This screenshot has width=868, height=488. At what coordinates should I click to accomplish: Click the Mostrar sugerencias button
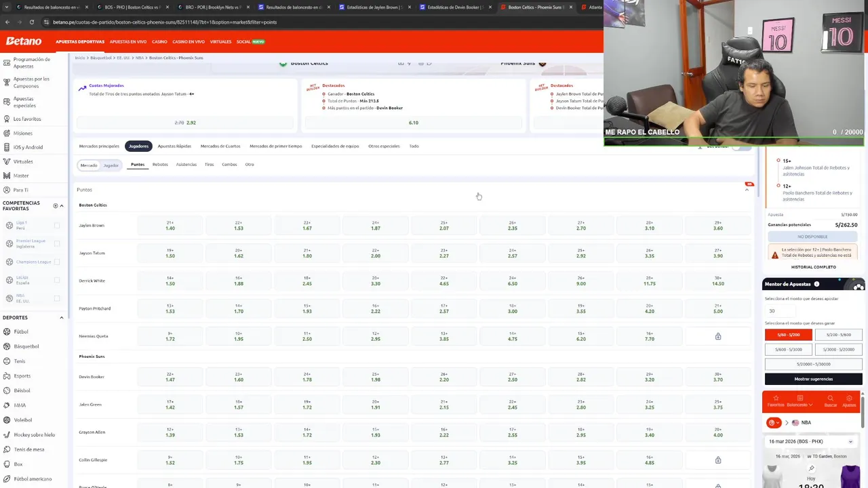click(x=814, y=379)
